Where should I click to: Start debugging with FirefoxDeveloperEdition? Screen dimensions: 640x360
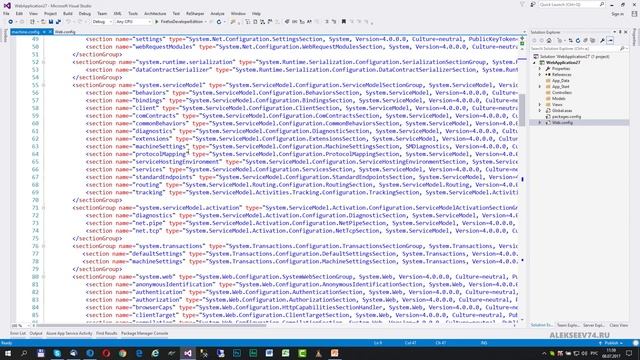[179, 22]
